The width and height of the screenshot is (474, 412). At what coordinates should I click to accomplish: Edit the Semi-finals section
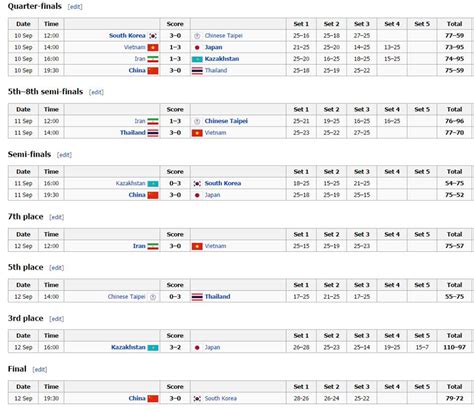click(x=64, y=155)
